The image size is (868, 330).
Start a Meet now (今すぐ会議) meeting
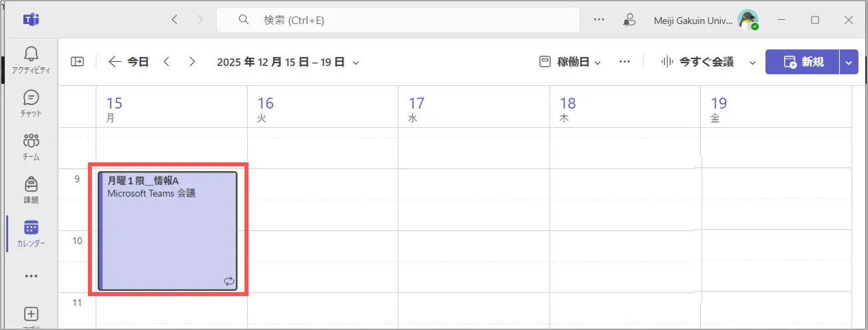point(697,62)
